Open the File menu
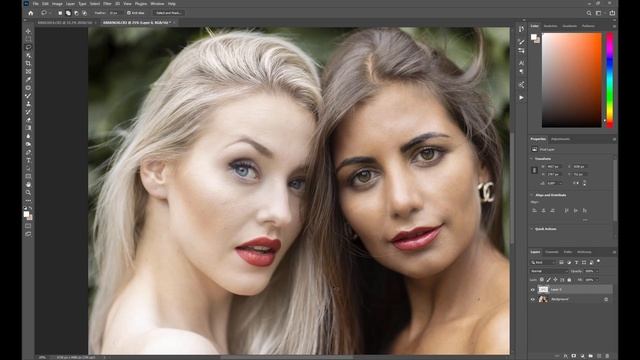This screenshot has height=360, width=640. tap(36, 4)
